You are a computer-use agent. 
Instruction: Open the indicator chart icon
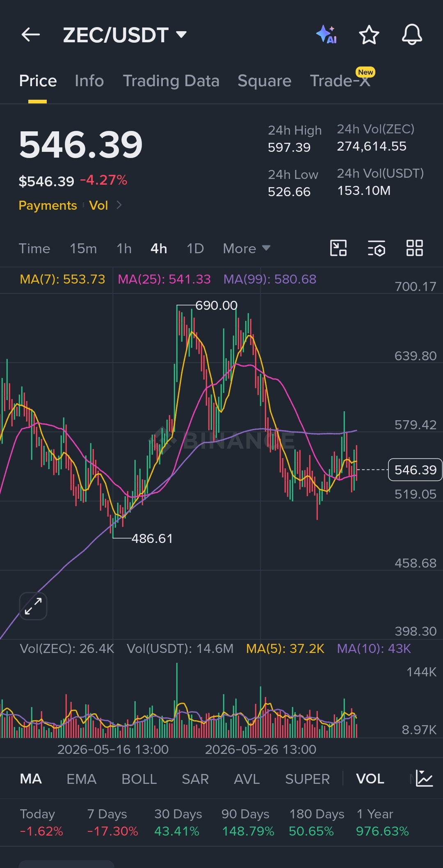424,779
